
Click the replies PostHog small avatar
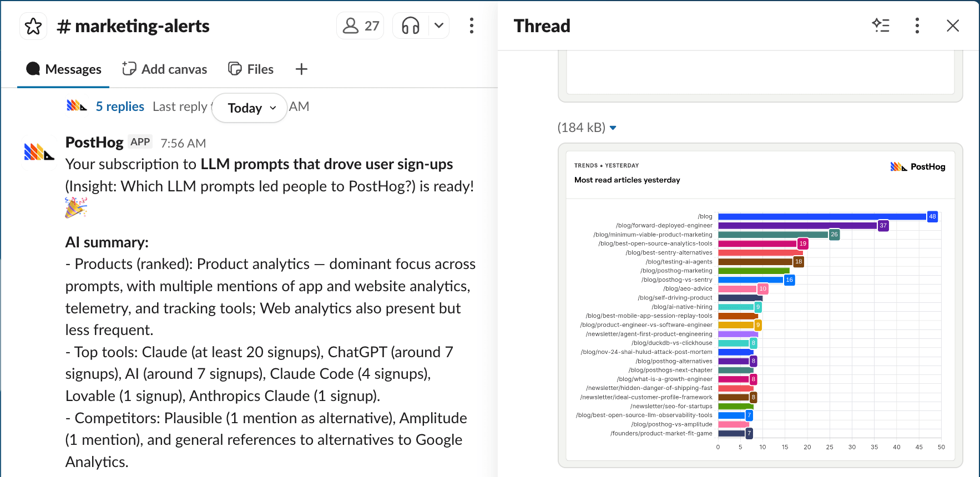[x=77, y=105]
